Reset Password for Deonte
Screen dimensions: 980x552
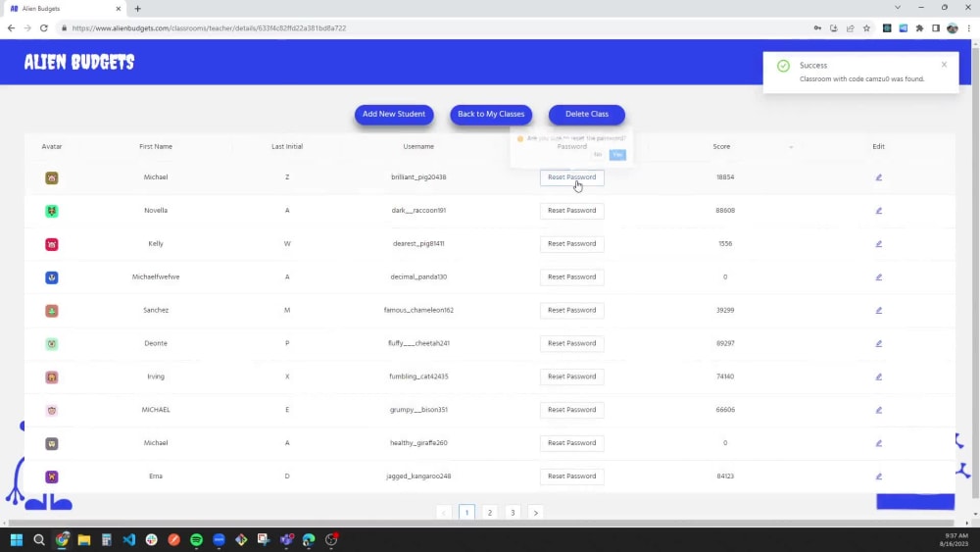pos(572,343)
